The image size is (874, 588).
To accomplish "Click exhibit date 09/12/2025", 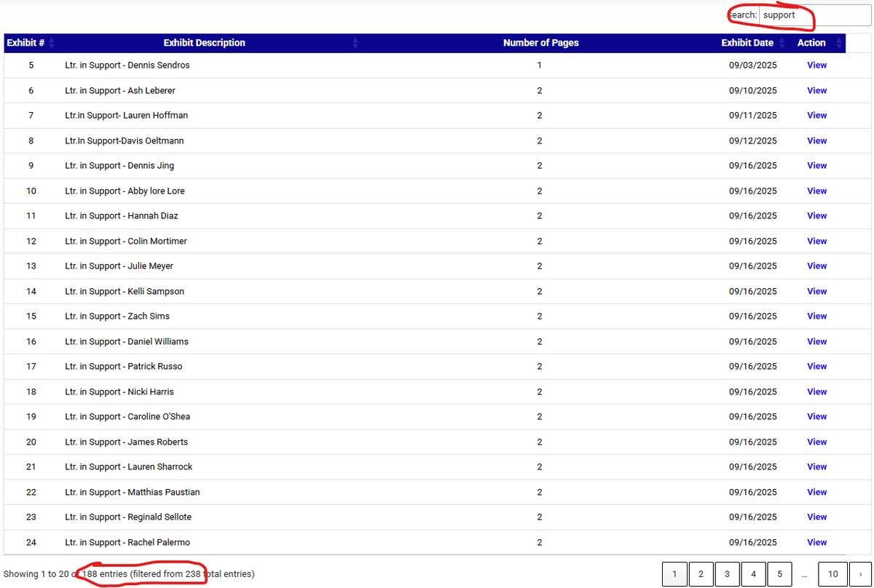I will point(753,140).
